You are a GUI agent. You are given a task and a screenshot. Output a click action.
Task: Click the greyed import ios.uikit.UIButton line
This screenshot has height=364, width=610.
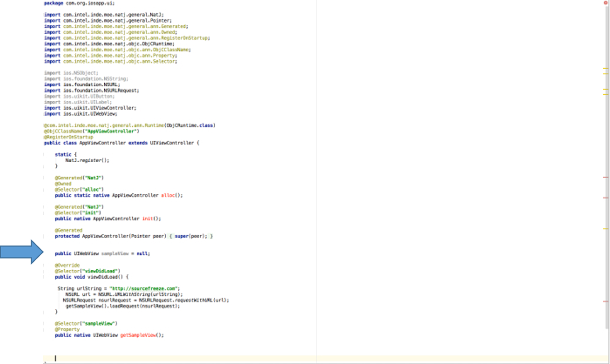tap(79, 96)
